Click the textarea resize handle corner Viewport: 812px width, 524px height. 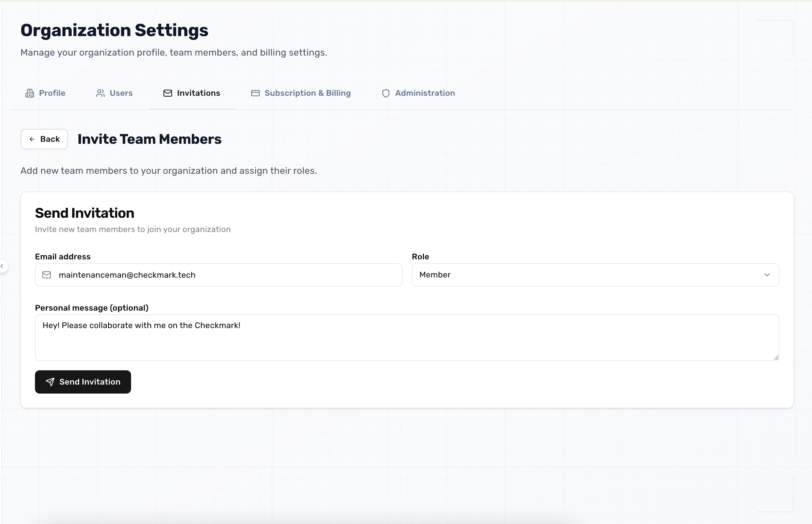click(776, 357)
